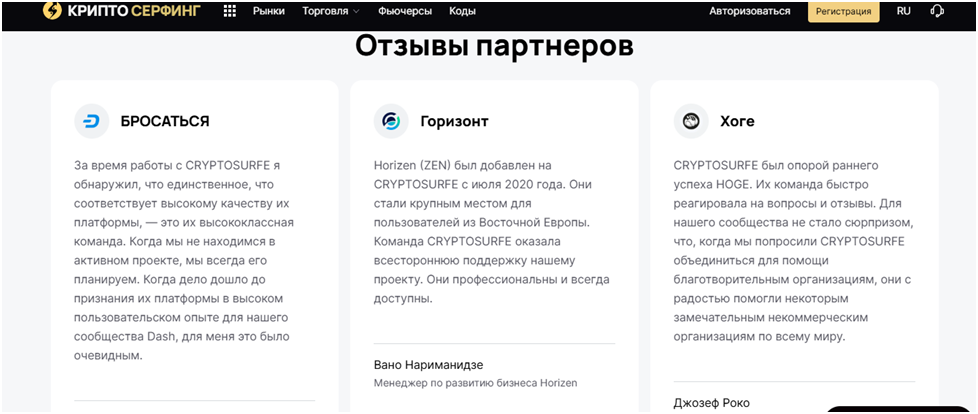Viewport: 978px width, 414px height.
Task: Open the Коды menu item
Action: tap(462, 11)
